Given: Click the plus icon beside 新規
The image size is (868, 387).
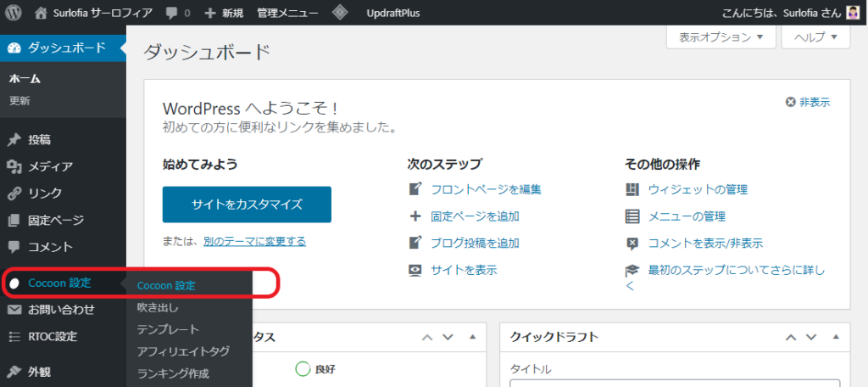Looking at the screenshot, I should (x=210, y=14).
